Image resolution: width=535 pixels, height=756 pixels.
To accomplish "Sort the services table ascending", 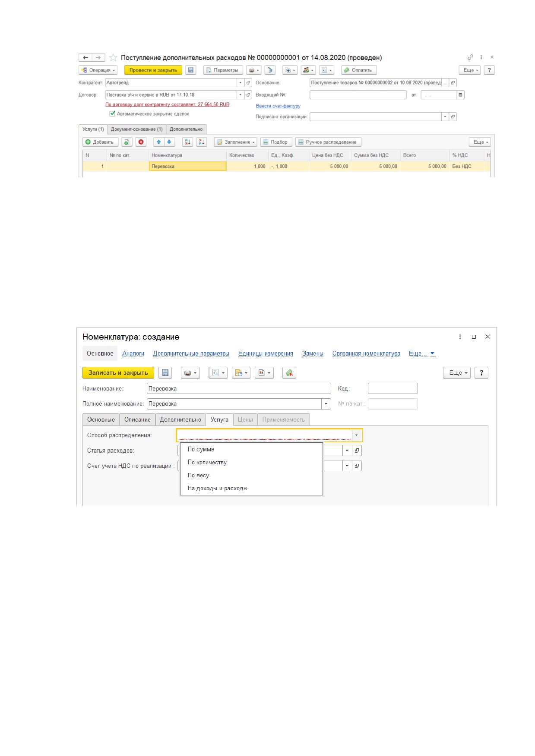I will point(187,142).
